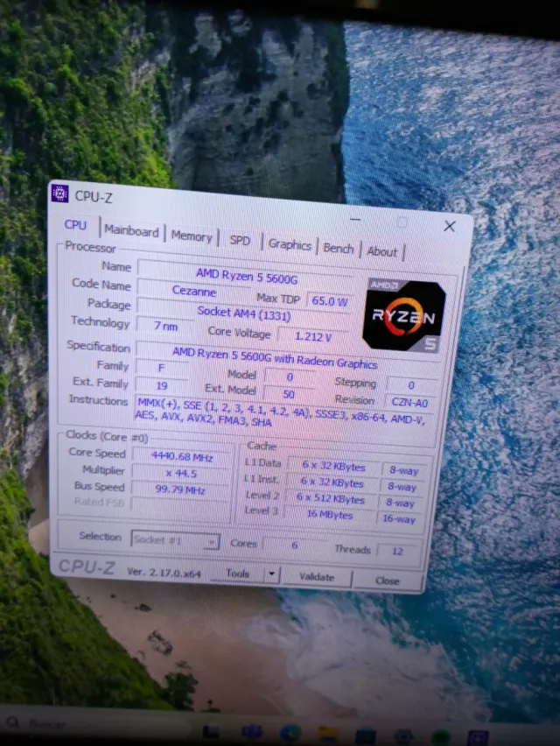Click the Technology value 7 nm
Image resolution: width=560 pixels, height=746 pixels.
pyautogui.click(x=165, y=326)
